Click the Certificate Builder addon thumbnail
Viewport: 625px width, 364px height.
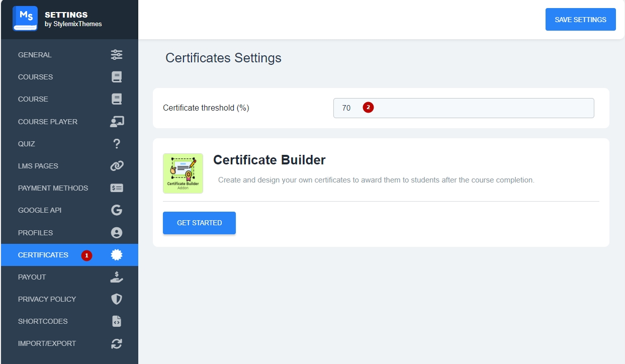[183, 173]
